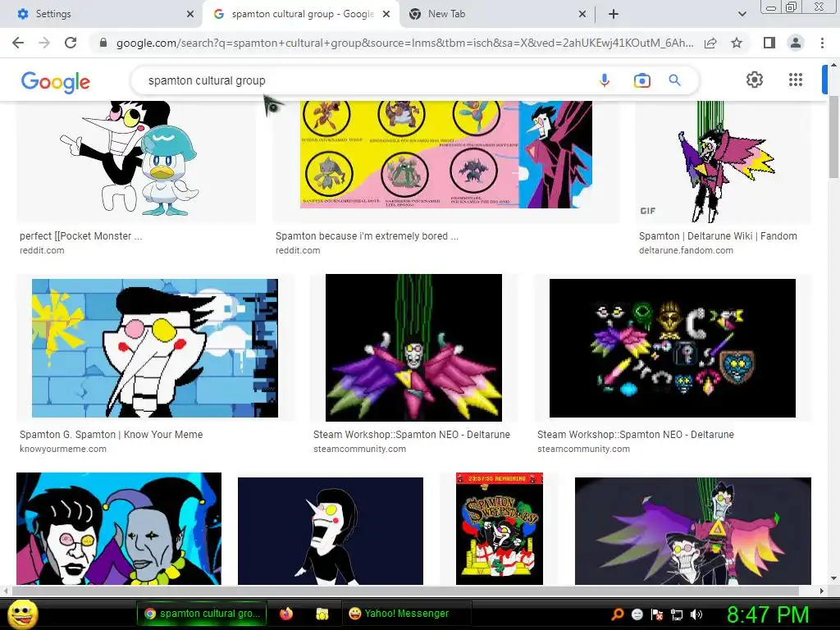Go back to the previous page

click(18, 43)
